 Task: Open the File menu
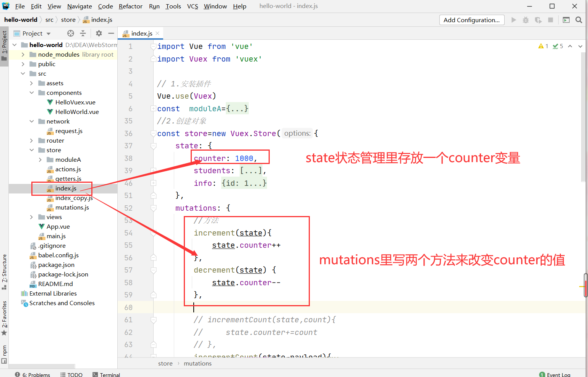20,6
